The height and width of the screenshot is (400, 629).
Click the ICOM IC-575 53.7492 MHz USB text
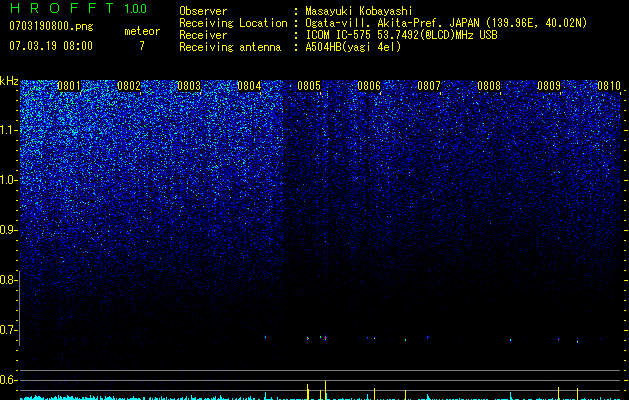(401, 35)
